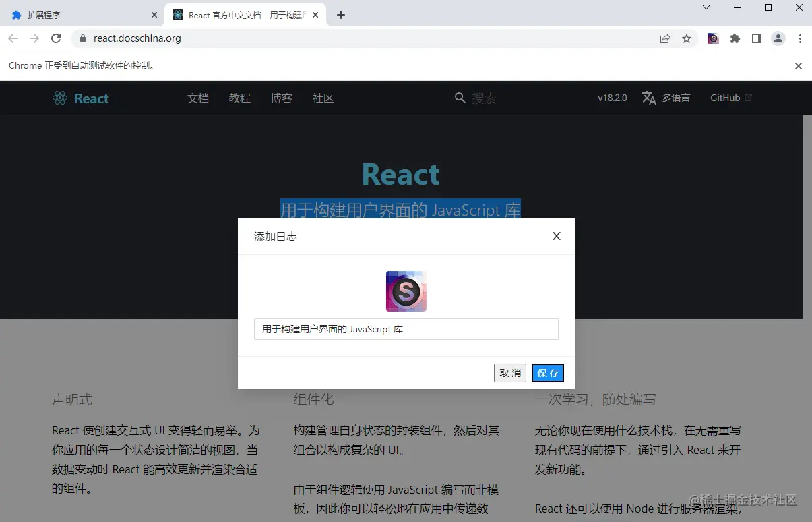Click the Chrome profile avatar icon
Image resolution: width=812 pixels, height=522 pixels.
(778, 38)
